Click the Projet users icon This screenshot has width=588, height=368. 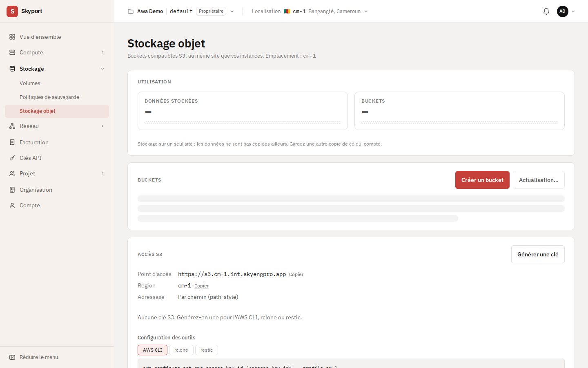point(12,173)
